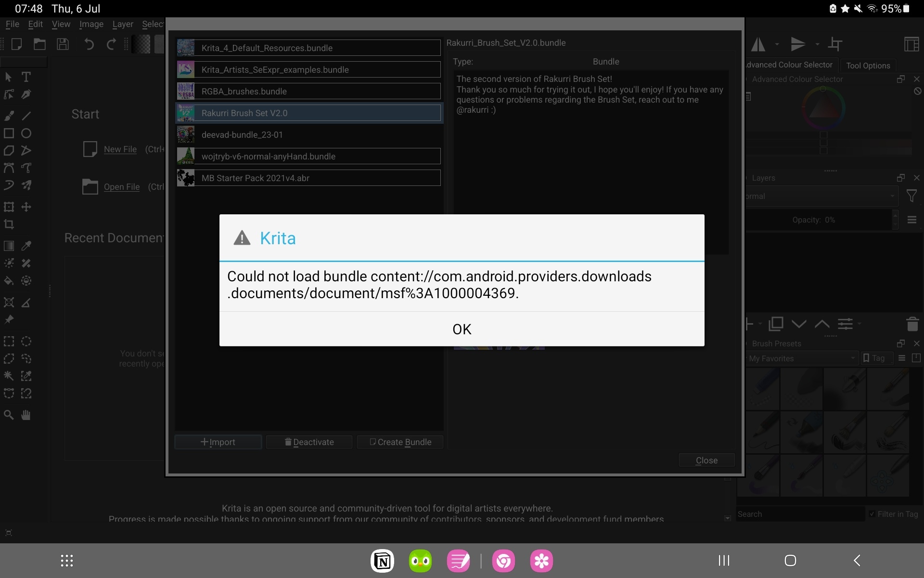Dismiss the error dialog with OK
Viewport: 924px width, 578px height.
pyautogui.click(x=462, y=329)
